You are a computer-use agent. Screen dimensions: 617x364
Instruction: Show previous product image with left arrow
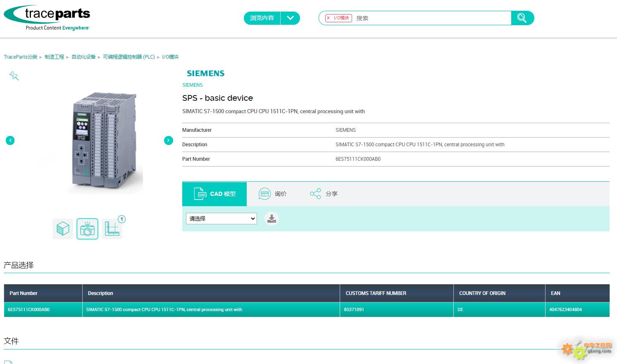pyautogui.click(x=10, y=140)
